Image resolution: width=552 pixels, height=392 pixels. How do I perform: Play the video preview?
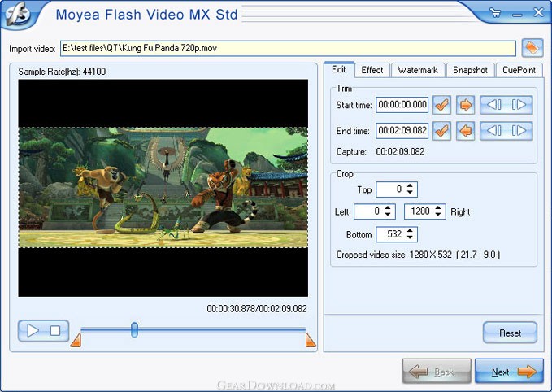pyautogui.click(x=33, y=331)
